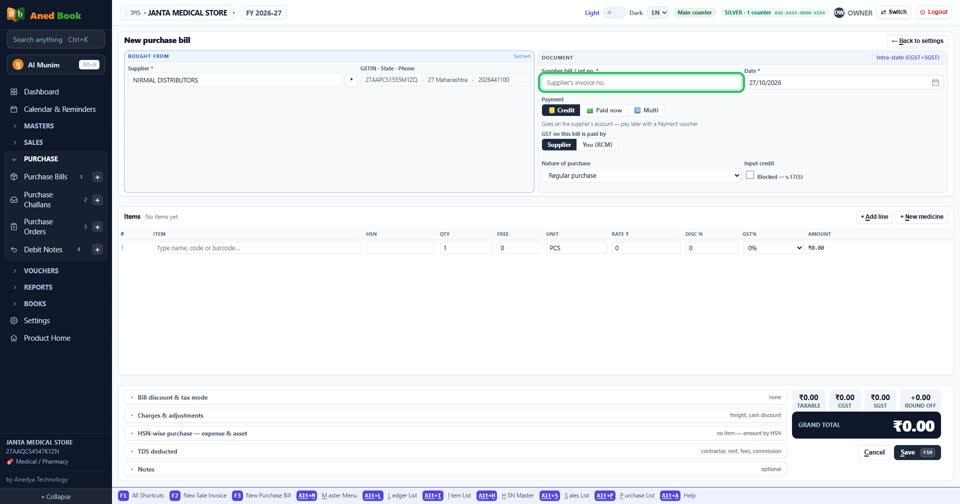This screenshot has height=504, width=960.
Task: Expand the VOUCHERS sidebar section
Action: coord(41,271)
